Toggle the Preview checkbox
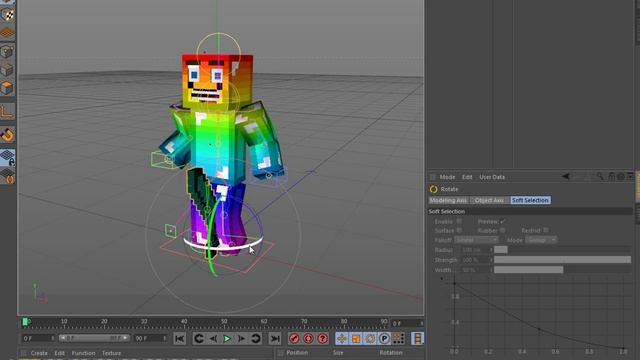 (503, 221)
